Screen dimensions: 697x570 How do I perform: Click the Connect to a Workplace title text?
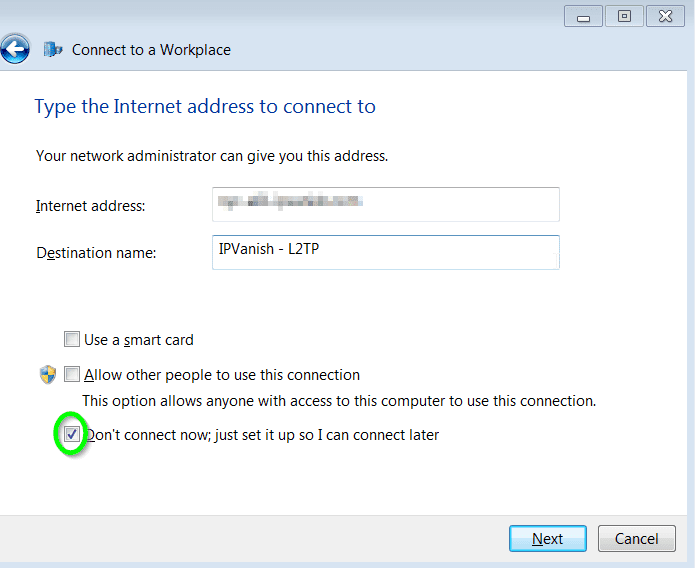click(151, 50)
